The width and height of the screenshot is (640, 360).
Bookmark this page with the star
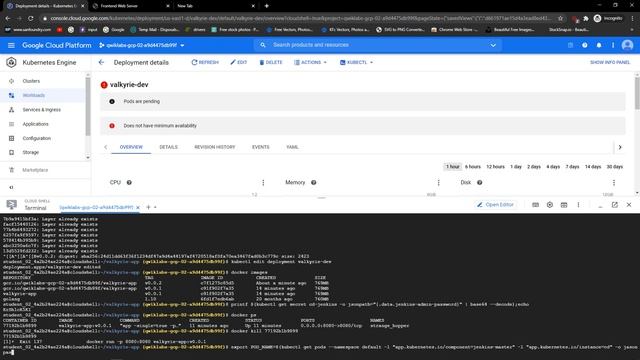(560, 18)
